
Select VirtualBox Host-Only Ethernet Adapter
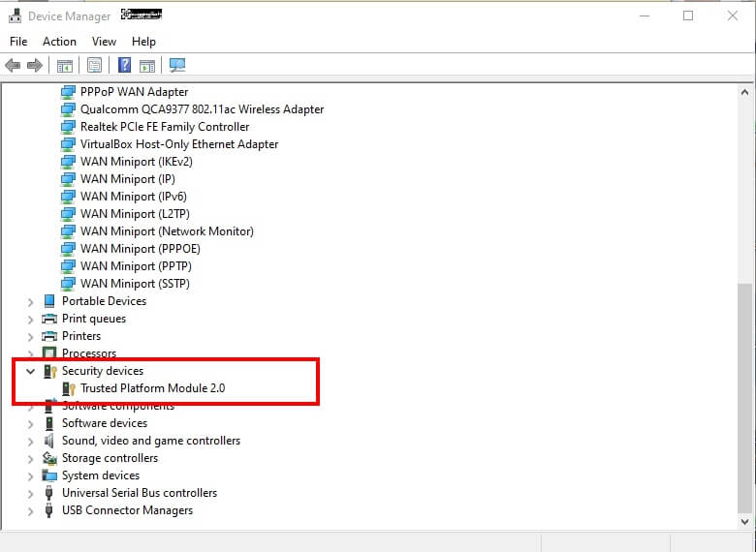point(179,144)
